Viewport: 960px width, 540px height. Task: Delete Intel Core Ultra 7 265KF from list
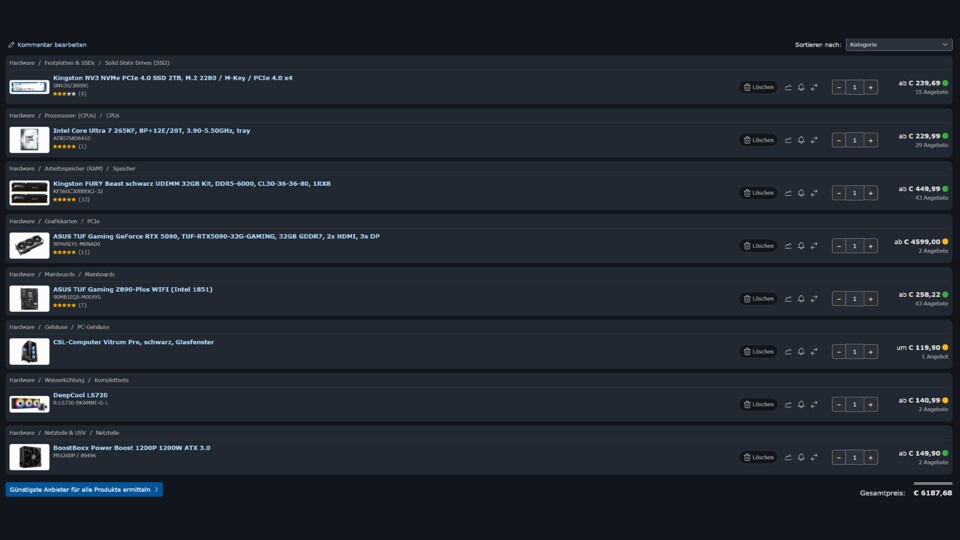tap(759, 140)
